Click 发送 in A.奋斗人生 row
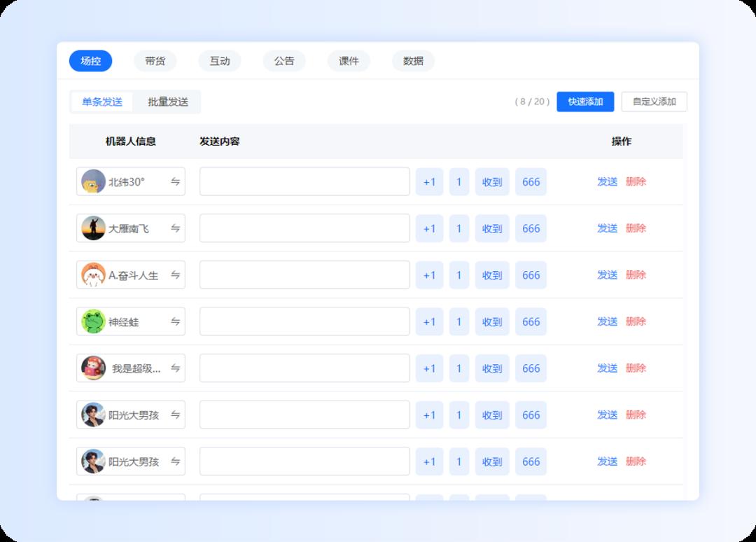 [608, 275]
